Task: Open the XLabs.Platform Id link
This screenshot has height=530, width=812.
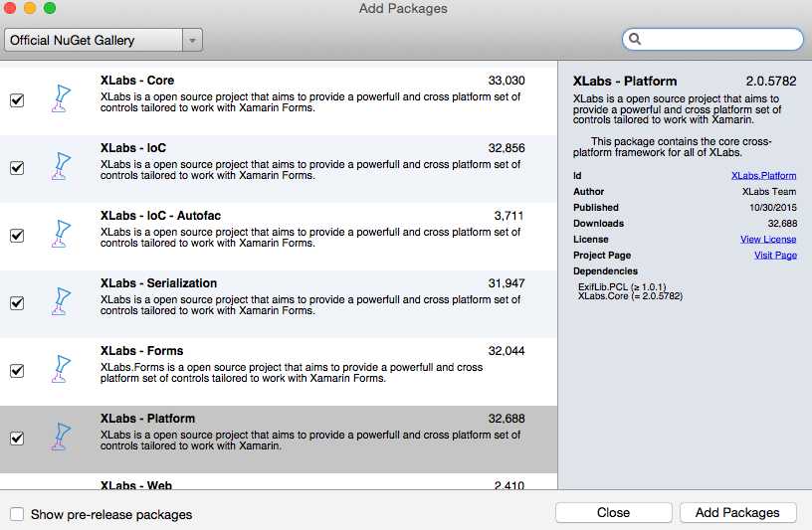Action: 764,175
